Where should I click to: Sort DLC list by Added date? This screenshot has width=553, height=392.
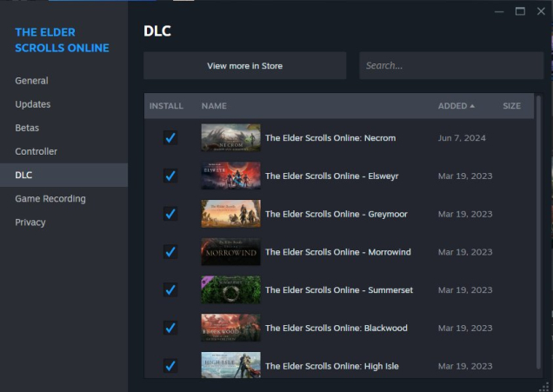pos(456,106)
